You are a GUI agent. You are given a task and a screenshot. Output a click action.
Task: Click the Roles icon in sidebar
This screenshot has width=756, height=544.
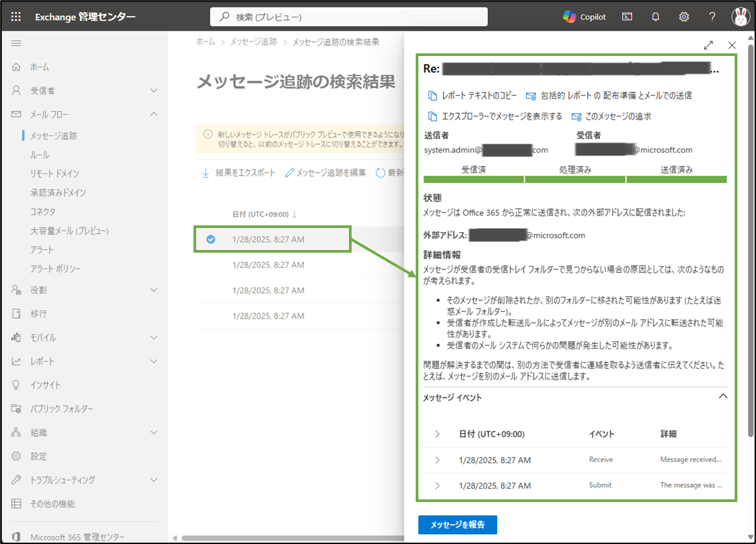pos(16,290)
